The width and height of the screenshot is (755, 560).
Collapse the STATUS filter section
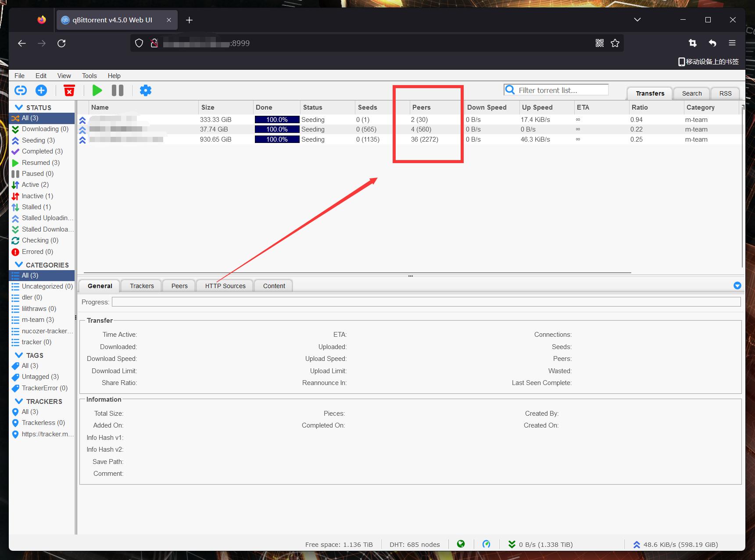coord(19,107)
